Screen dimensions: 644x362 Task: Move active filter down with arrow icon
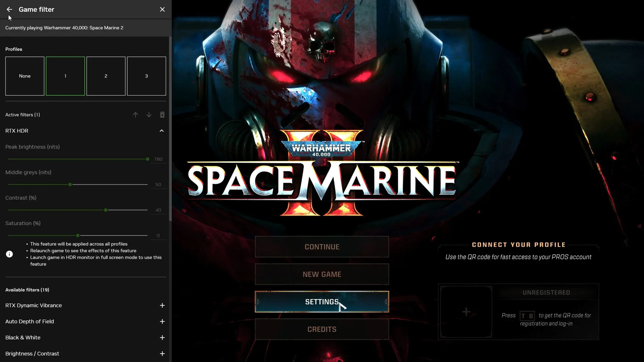(x=149, y=115)
